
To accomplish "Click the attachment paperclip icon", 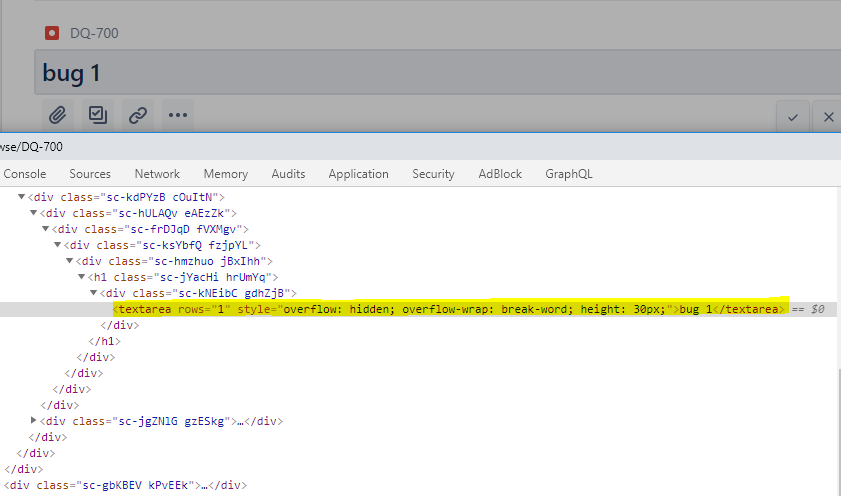I will point(57,115).
